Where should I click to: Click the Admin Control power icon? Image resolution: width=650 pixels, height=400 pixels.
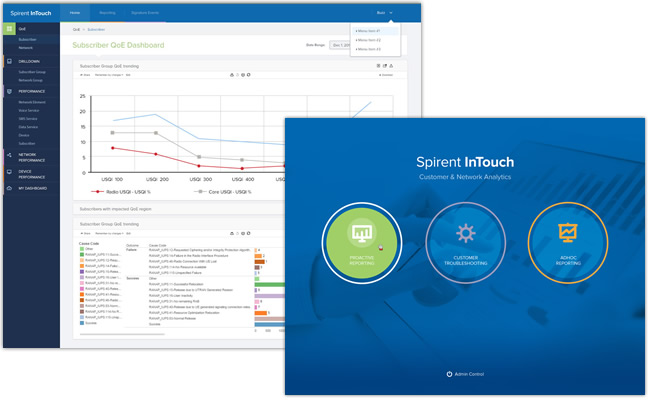[x=449, y=374]
